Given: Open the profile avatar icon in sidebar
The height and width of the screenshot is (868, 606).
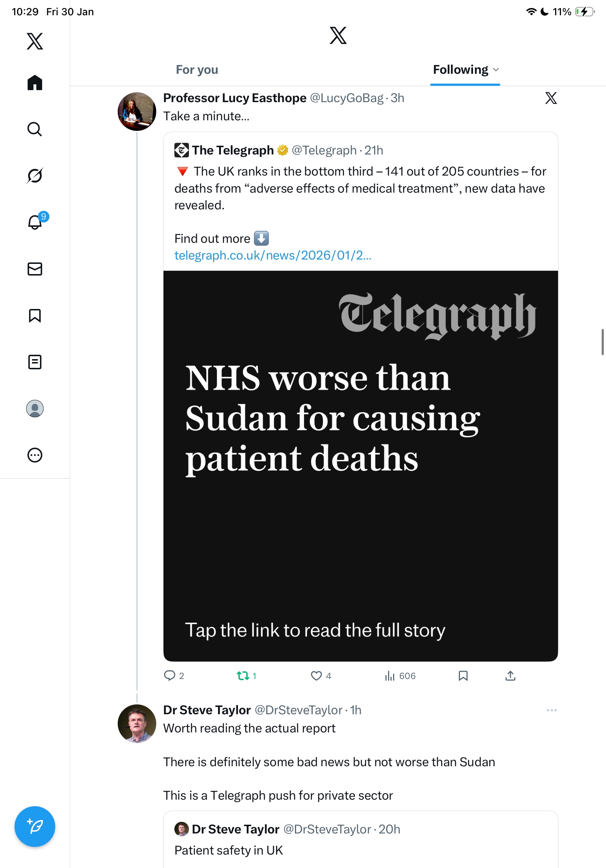Looking at the screenshot, I should point(35,408).
